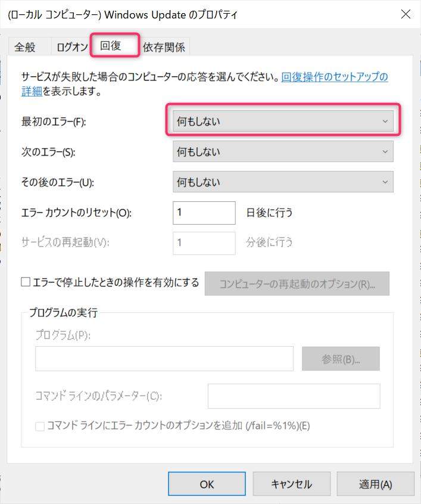Open the 最初のエラー dropdown

(x=282, y=122)
